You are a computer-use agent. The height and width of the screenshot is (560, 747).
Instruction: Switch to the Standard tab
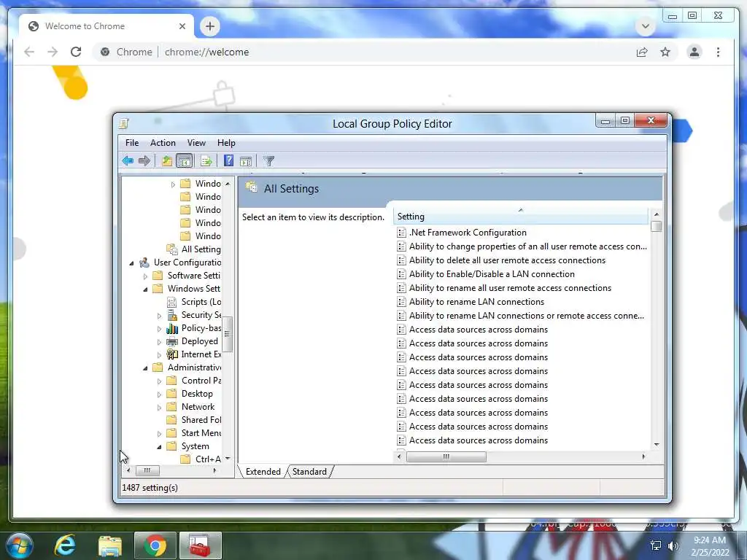point(309,472)
